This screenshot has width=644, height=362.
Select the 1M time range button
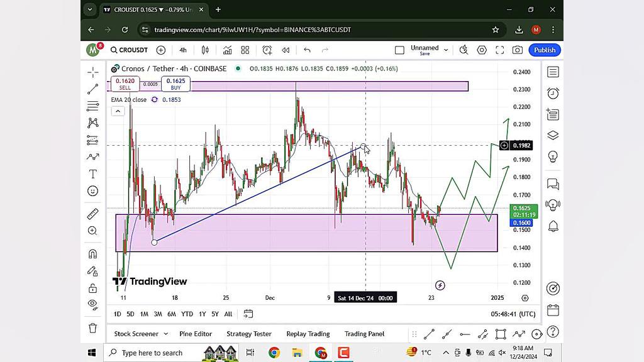click(x=144, y=314)
